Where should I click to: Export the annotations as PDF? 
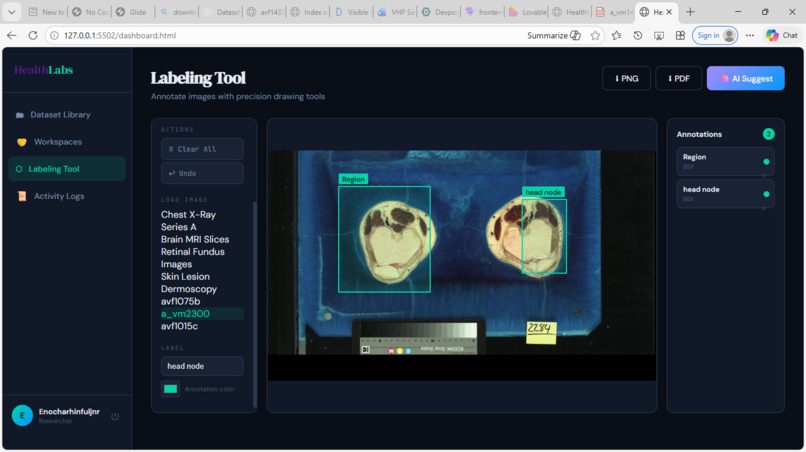pos(678,78)
